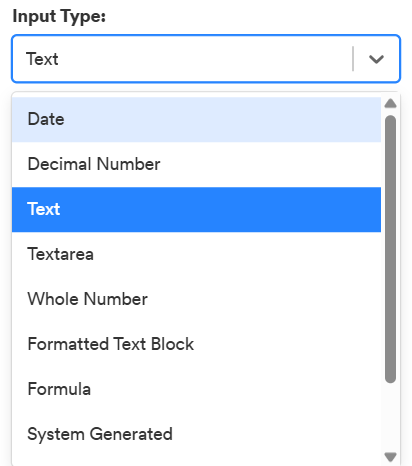
Task: Select the Date option
Action: coord(196,119)
